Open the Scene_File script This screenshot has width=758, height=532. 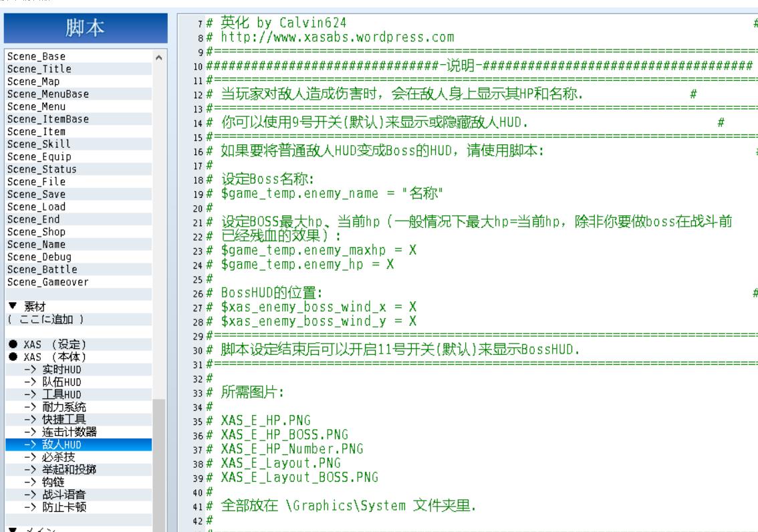(78, 182)
